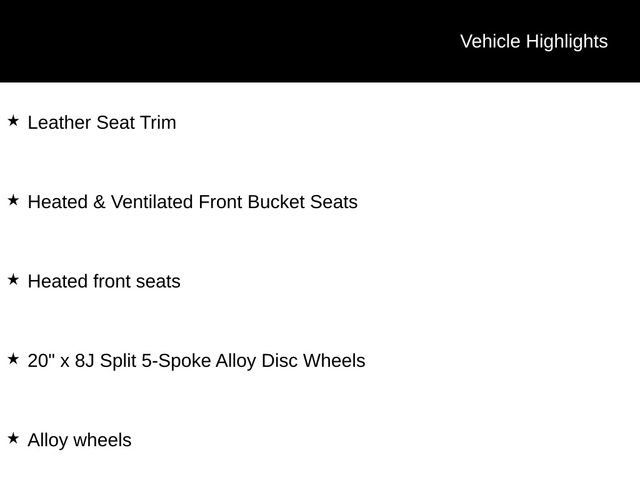Click the word Bucket in the second highlight
Screen dimensions: 640x480
276,202
